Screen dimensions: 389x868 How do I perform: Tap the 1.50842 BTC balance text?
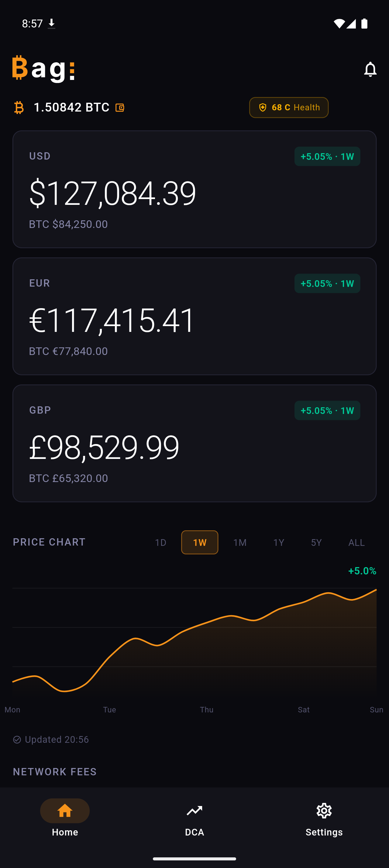click(x=71, y=108)
